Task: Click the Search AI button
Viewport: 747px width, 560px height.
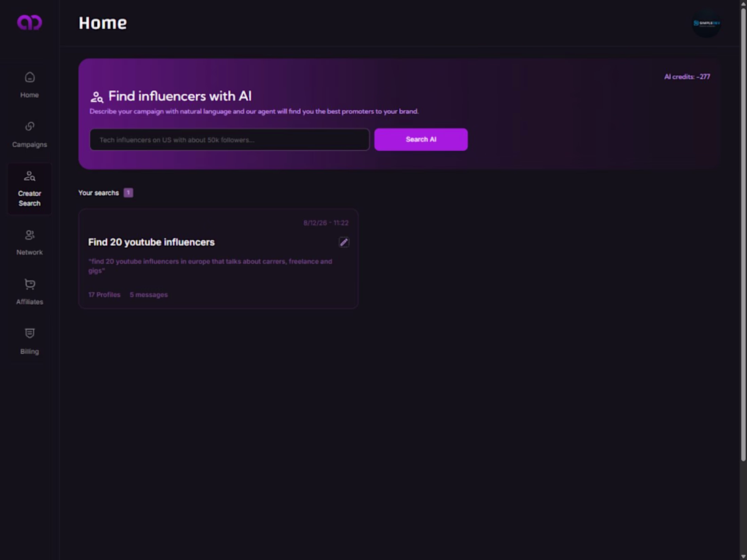Action: pyautogui.click(x=420, y=140)
